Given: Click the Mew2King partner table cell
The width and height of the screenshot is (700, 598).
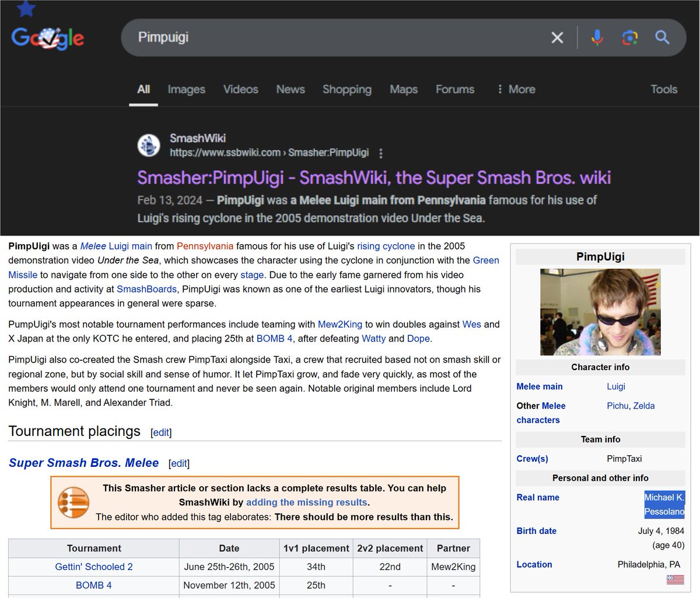Looking at the screenshot, I should pos(453,567).
